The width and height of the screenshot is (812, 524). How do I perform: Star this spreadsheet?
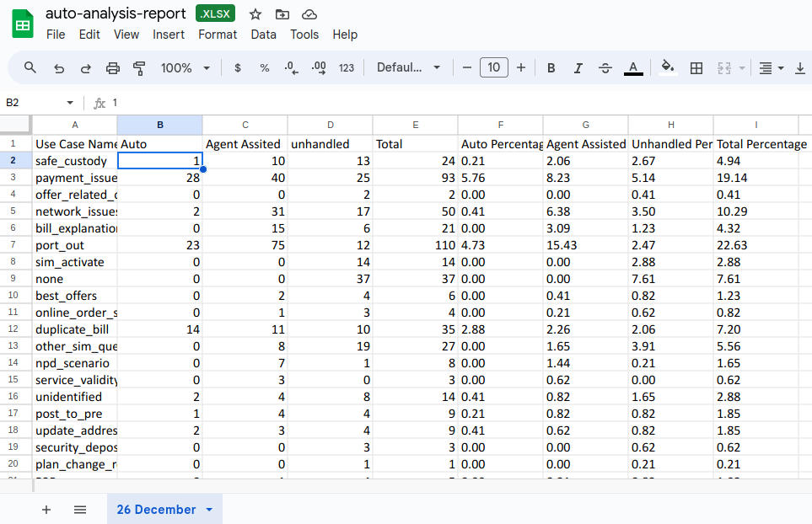point(255,14)
